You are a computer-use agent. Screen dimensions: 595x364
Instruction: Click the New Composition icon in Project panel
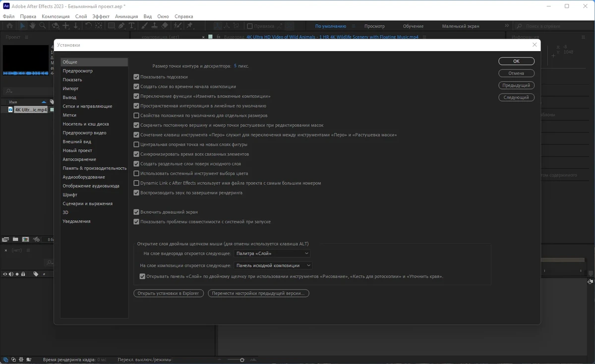(x=25, y=239)
